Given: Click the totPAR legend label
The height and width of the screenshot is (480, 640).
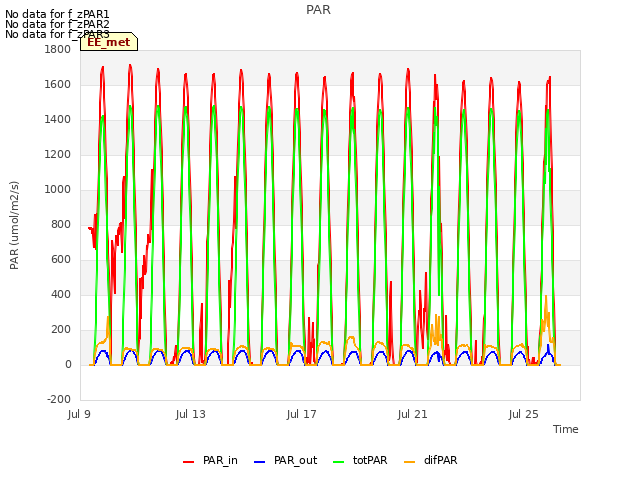Looking at the screenshot, I should point(370,460).
